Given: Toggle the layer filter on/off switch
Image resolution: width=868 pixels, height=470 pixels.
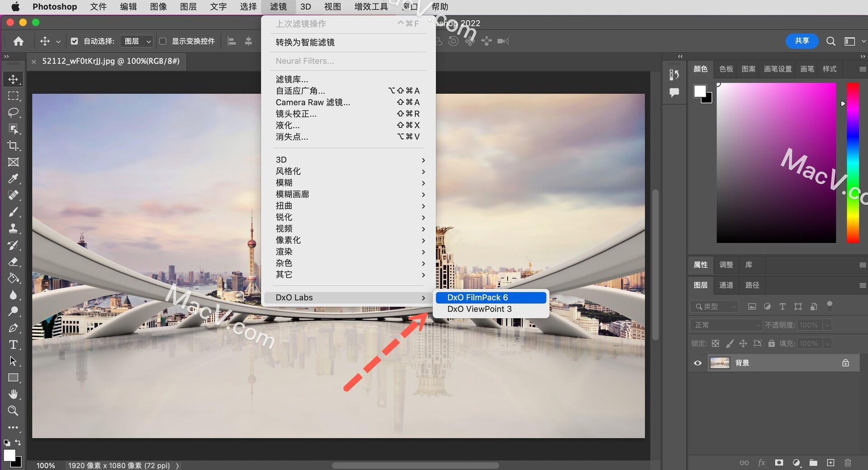Looking at the screenshot, I should (x=830, y=306).
